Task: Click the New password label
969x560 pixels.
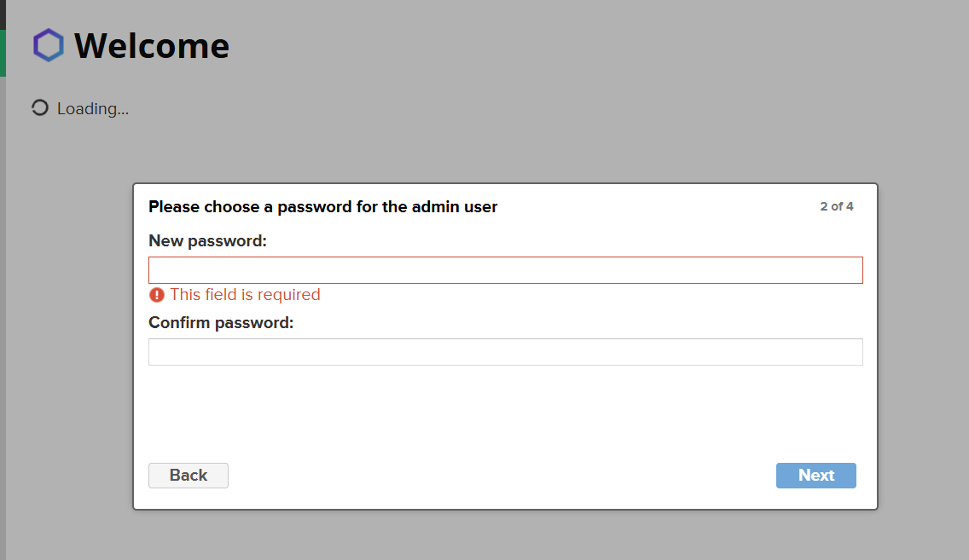Action: pos(207,241)
